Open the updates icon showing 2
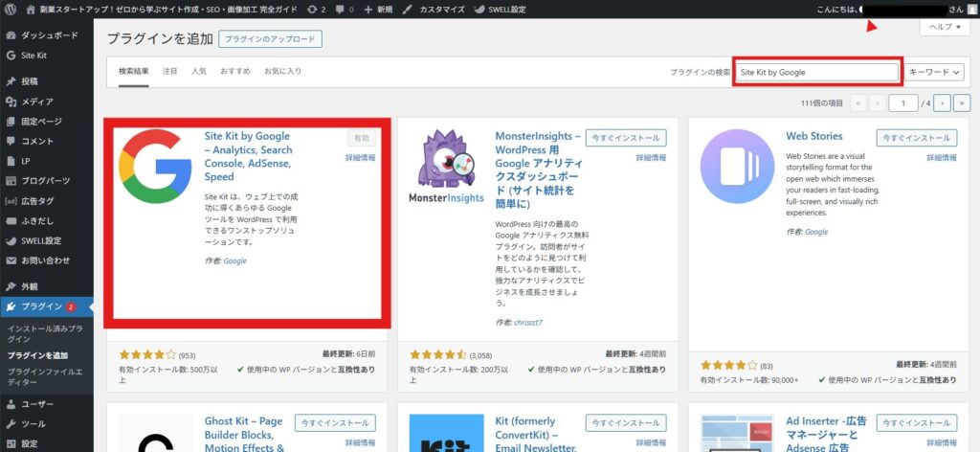Image resolution: width=980 pixels, height=452 pixels. (x=317, y=10)
